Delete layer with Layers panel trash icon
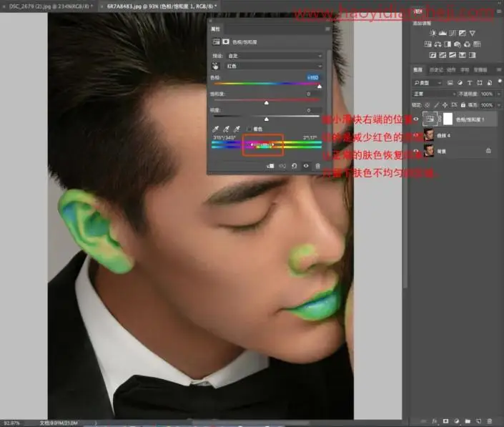Image resolution: width=504 pixels, height=427 pixels. coord(490,421)
